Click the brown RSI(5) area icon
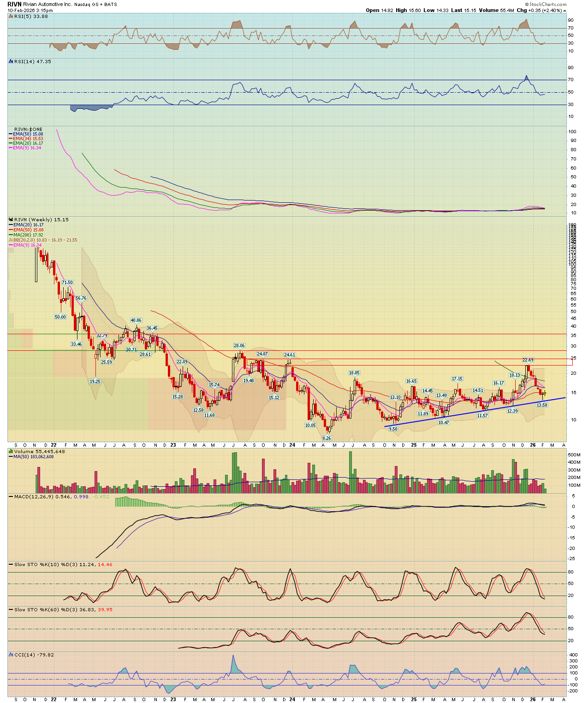This screenshot has height=703, width=588. [11, 17]
